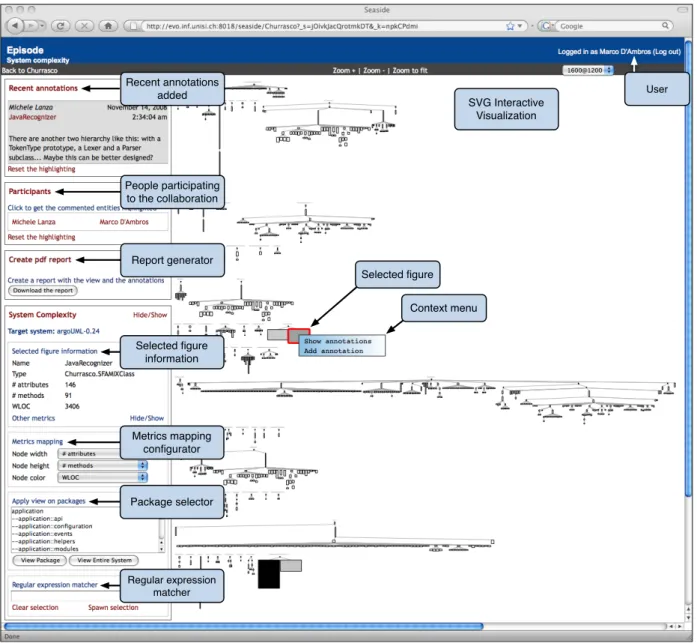Open the Node width attributes dropdown
Viewport: 697px width, 643px height.
(89, 454)
